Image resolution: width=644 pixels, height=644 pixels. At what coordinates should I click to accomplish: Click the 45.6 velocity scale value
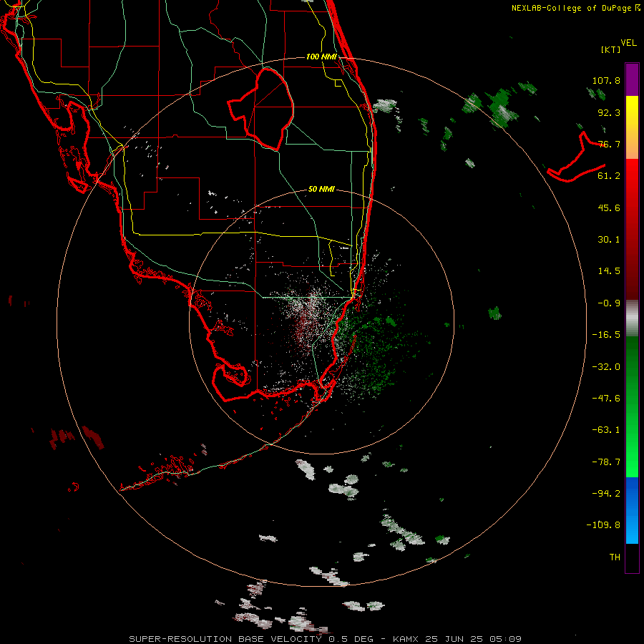click(x=609, y=208)
